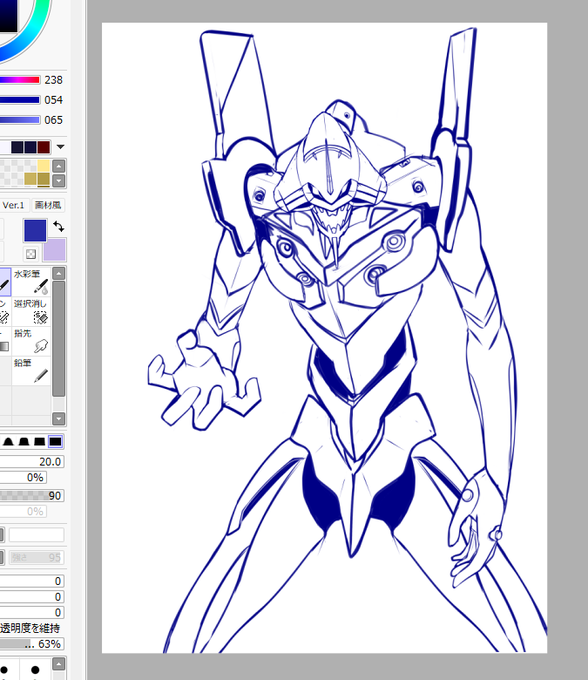588x680 pixels.
Task: Select the 選択消し selection eraser tool
Action: point(31,311)
